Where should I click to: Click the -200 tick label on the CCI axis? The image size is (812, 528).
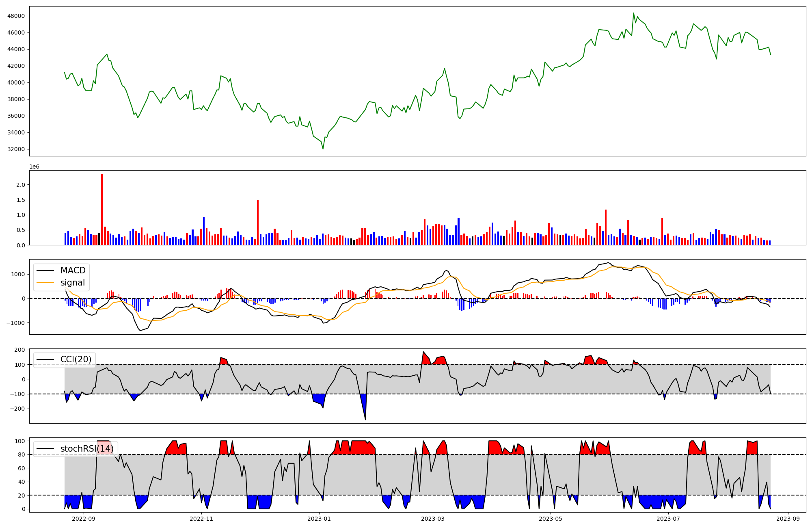(x=17, y=409)
